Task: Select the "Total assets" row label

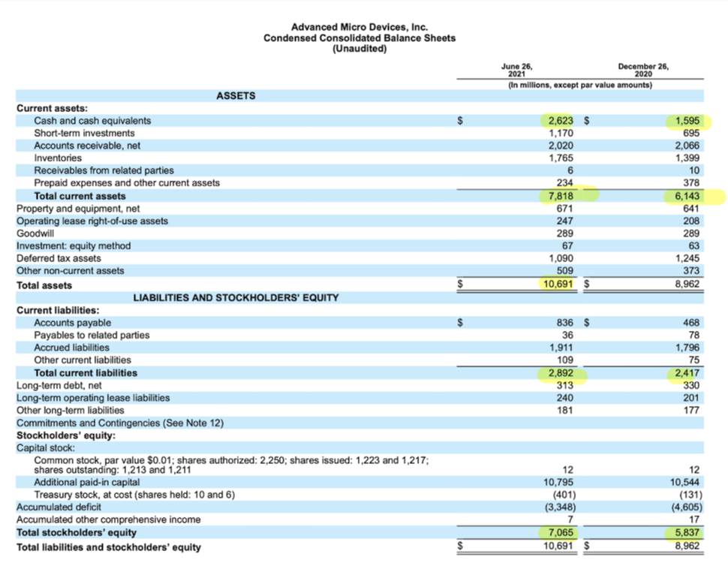Action: 44,286
